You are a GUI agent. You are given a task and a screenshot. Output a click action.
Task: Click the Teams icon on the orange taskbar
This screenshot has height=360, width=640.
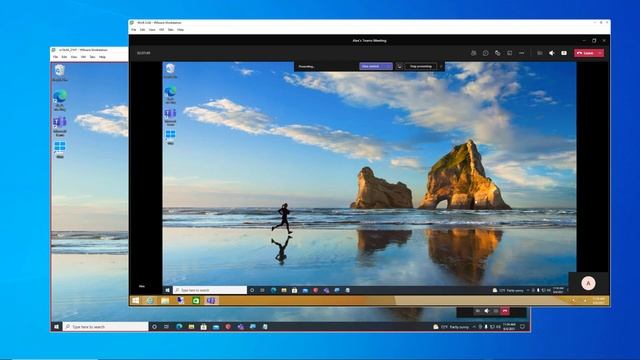[211, 300]
